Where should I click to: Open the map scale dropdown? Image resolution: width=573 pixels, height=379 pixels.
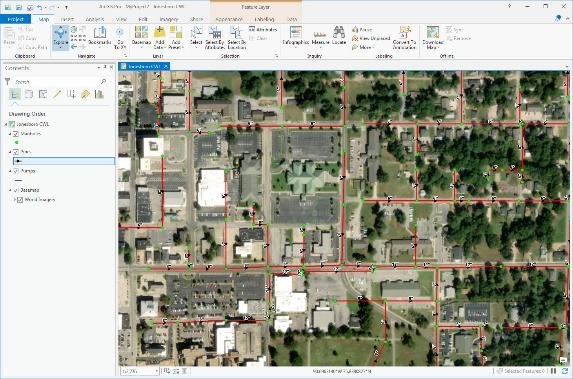[x=157, y=371]
